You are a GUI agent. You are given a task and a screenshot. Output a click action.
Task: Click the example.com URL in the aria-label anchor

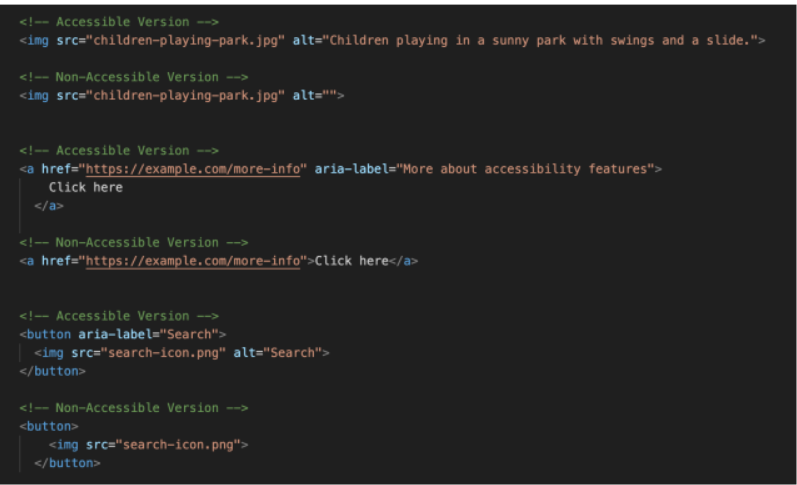click(193, 169)
